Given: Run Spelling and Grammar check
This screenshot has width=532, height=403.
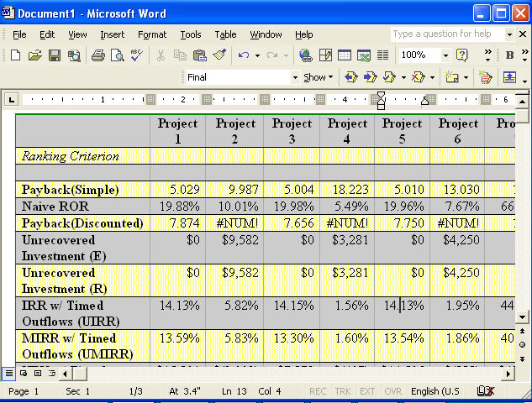Looking at the screenshot, I should [136, 55].
